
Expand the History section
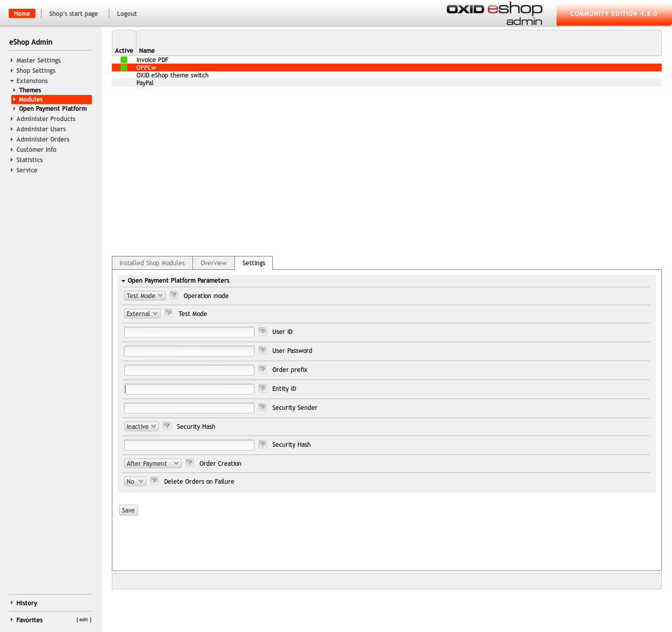click(x=26, y=603)
